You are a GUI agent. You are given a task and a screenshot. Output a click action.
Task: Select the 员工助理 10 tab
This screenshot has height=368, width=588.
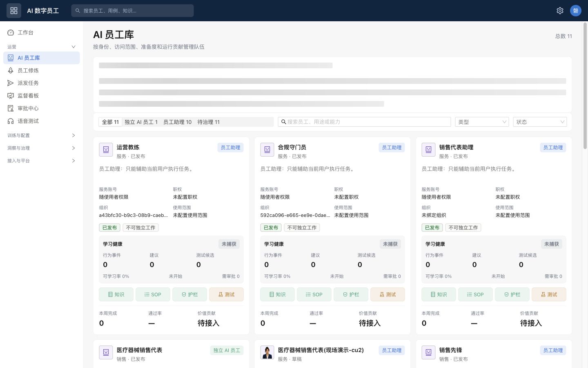(177, 122)
